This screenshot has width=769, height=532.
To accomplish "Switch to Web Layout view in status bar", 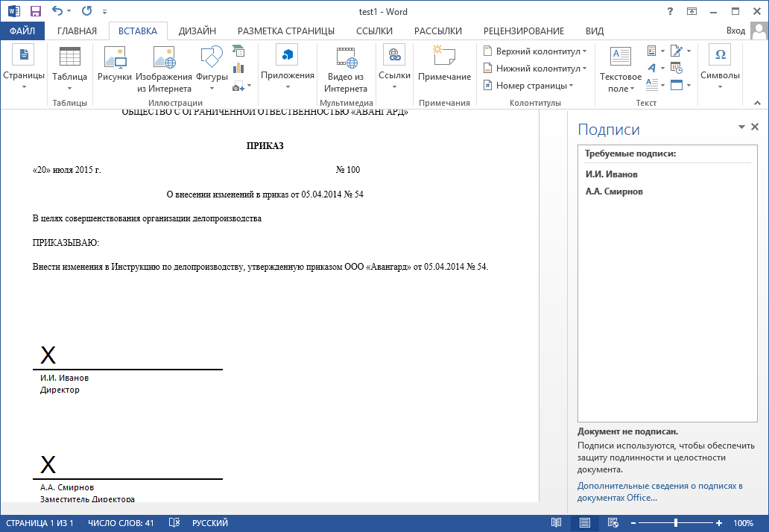I will pos(613,522).
